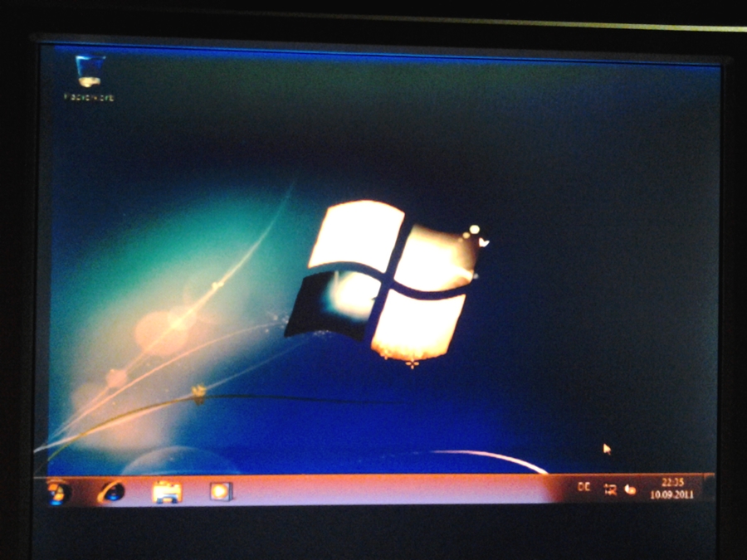747x560 pixels.
Task: Click the clock showing 22:05
Action: coord(671,489)
